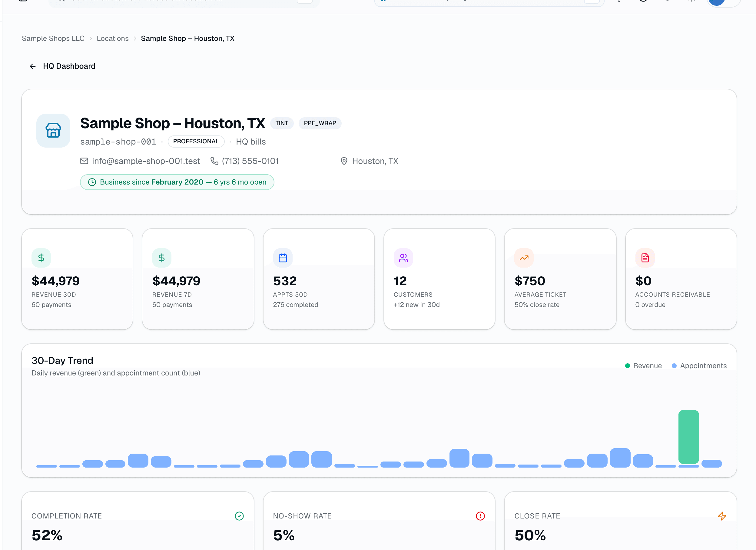Click the dollar icon on Revenue 30D card
Screen dimensions: 756x550
(x=41, y=258)
